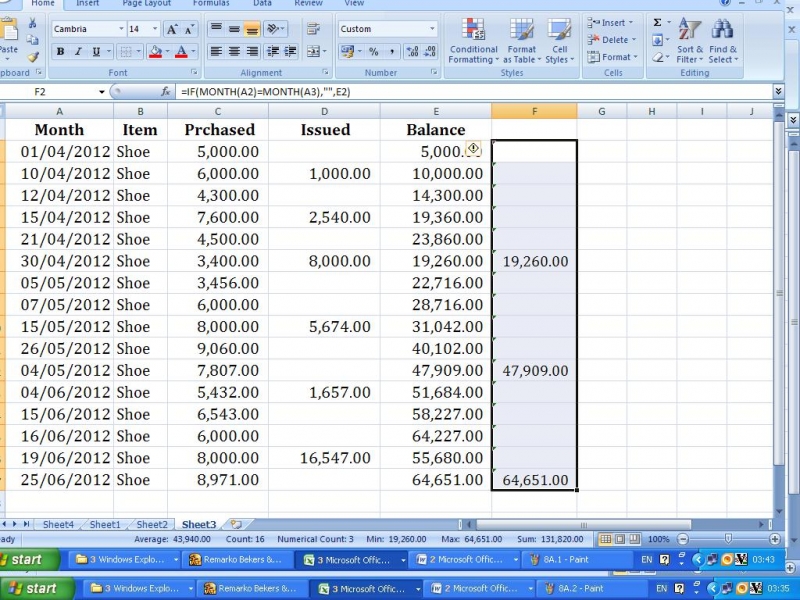
Task: Open Conditional Formatting menu
Action: point(473,41)
